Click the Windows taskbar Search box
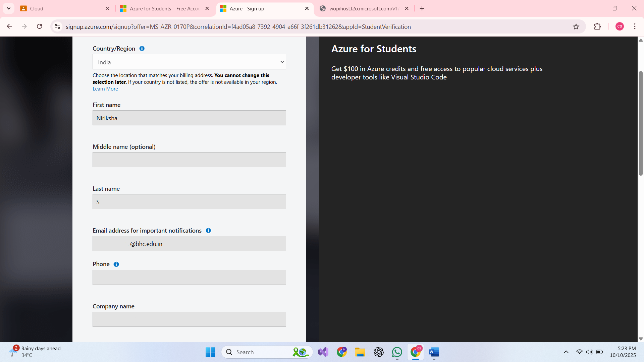This screenshot has width=644, height=362. (267, 352)
